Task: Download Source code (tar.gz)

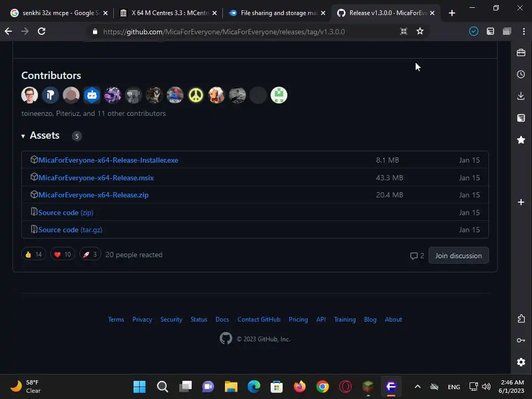Action: click(70, 230)
